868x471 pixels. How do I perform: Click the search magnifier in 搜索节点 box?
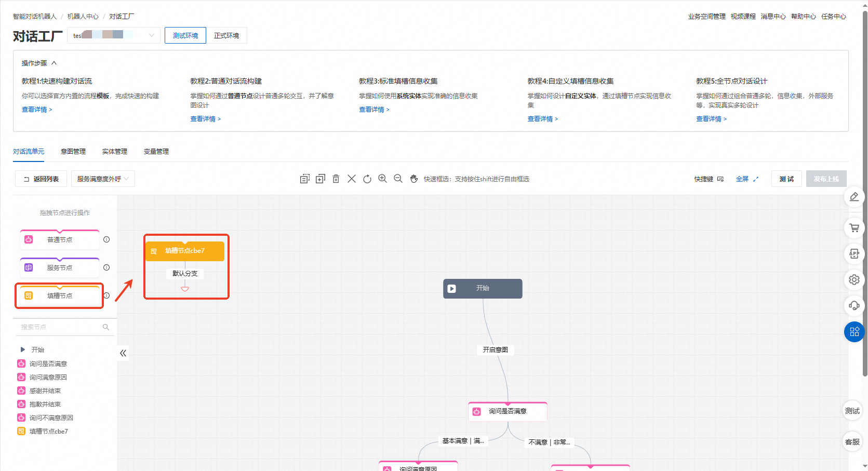click(x=106, y=327)
